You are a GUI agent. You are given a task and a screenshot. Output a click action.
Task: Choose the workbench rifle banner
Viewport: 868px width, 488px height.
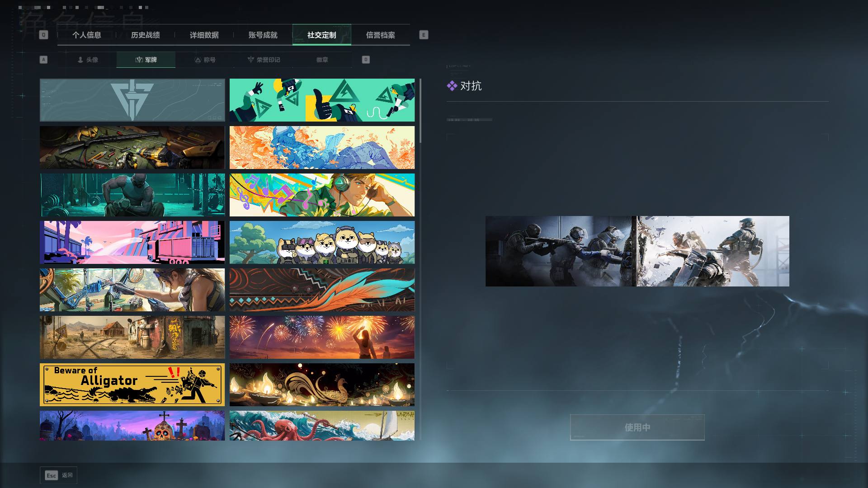click(x=132, y=148)
